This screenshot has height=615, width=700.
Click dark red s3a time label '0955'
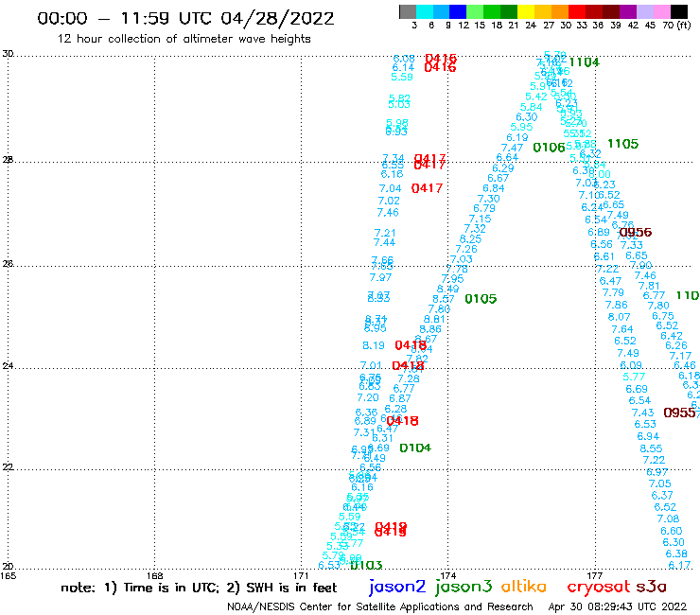679,413
